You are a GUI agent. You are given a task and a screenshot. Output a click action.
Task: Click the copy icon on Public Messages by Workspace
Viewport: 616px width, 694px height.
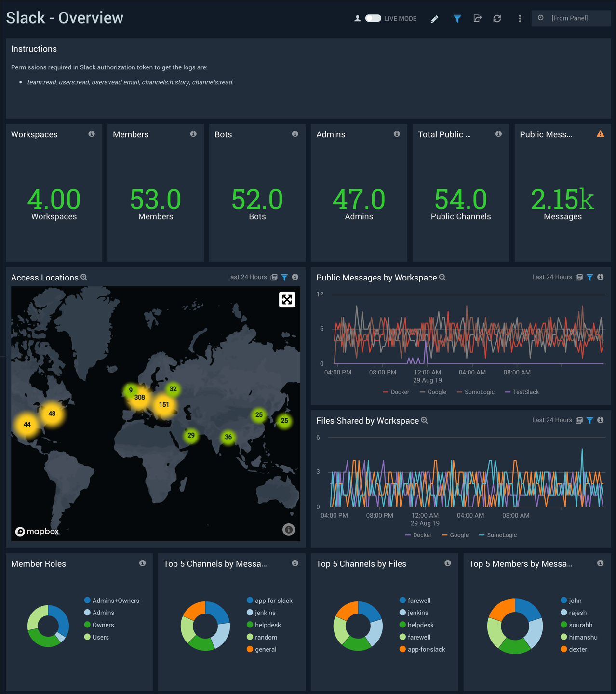coord(579,277)
